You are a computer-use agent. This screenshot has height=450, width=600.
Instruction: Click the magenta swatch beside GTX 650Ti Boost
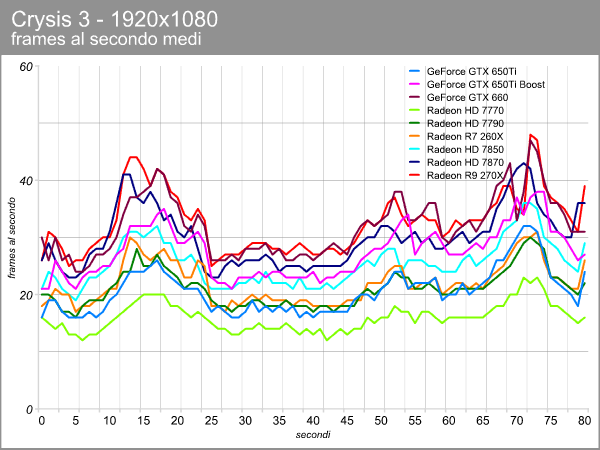414,84
